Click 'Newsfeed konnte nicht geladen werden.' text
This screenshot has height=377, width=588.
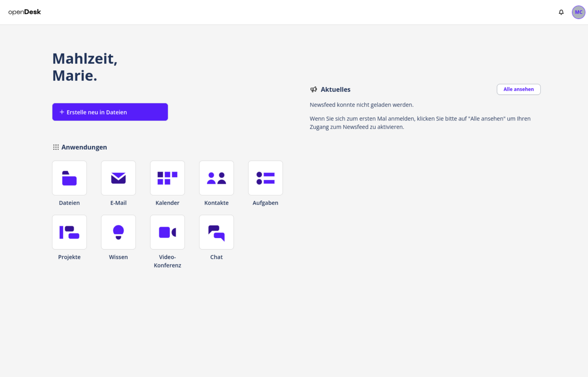point(362,105)
